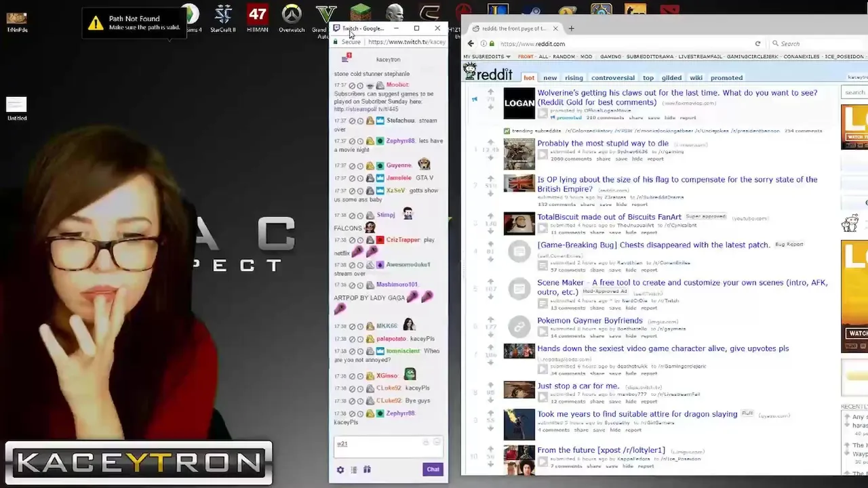Go to LIVESTREAMFAIL in the subreddit bar
Viewport: 868px width, 488px height.
(x=700, y=57)
